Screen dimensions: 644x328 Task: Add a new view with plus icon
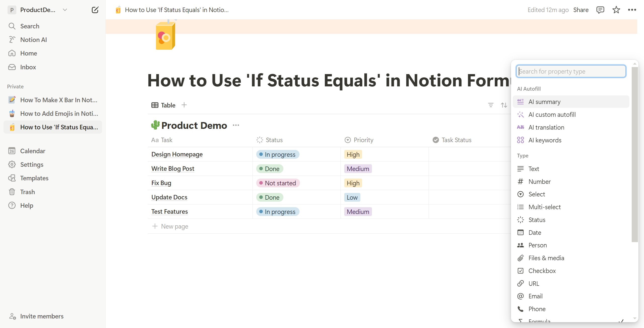(184, 105)
